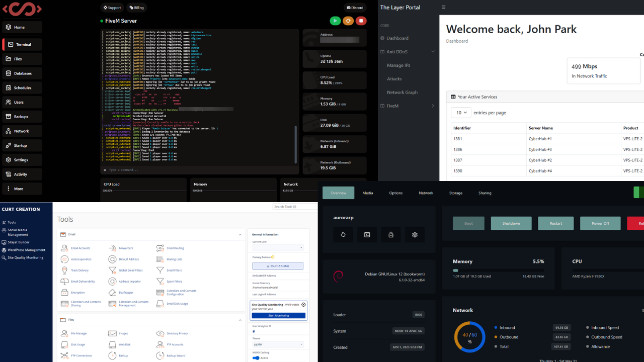Viewport: 644px width, 362px height.
Task: Select Backups in the server sidebar
Action: click(22, 116)
